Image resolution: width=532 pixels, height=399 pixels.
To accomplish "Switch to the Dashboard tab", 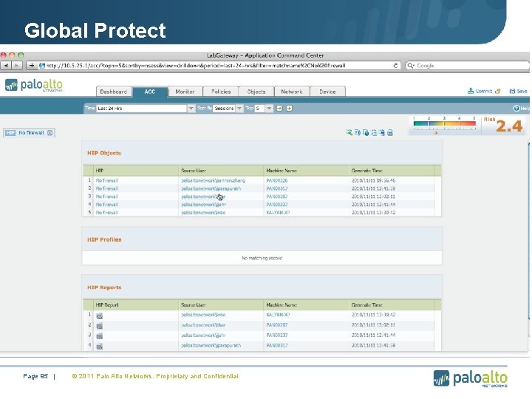I will click(114, 92).
